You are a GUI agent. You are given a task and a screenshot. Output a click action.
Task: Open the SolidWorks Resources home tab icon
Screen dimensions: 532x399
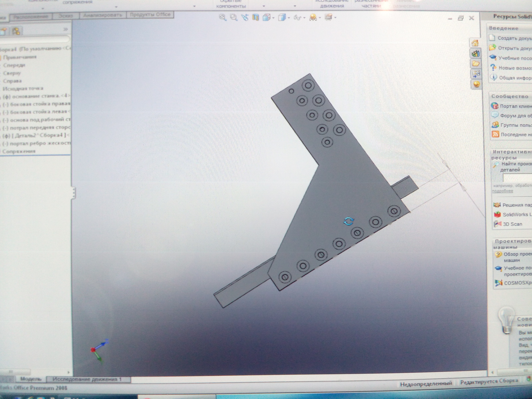point(475,43)
